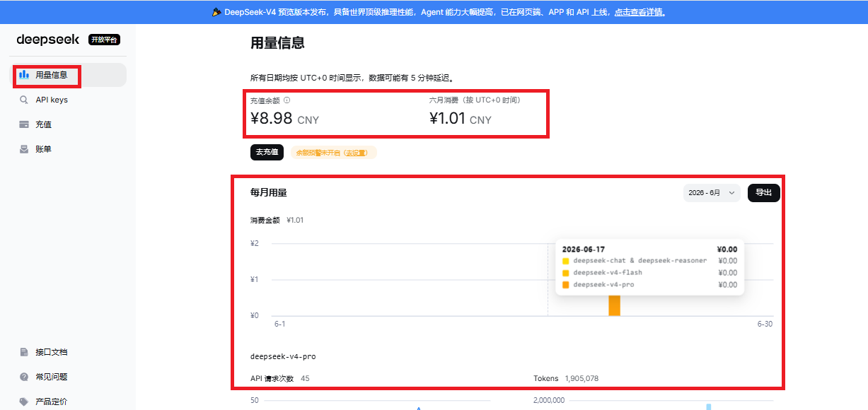Click the ¥1.01 六月消费 amount

pos(447,119)
